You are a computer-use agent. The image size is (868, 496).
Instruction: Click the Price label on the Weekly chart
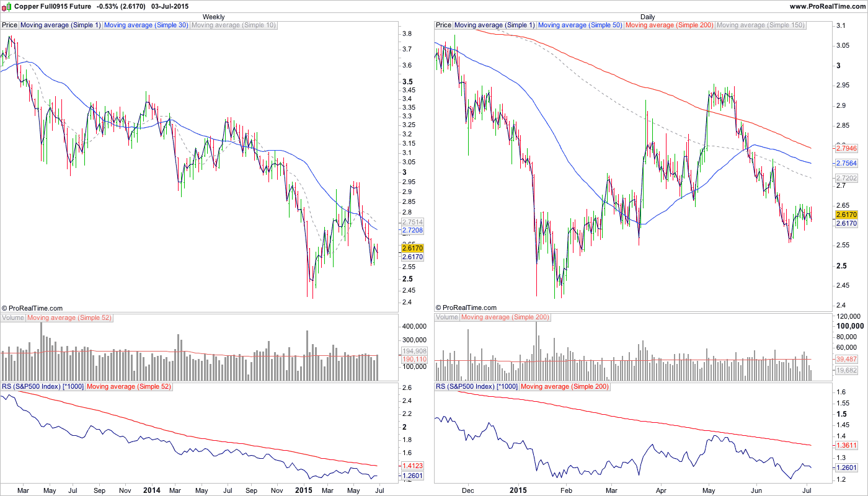[x=10, y=25]
